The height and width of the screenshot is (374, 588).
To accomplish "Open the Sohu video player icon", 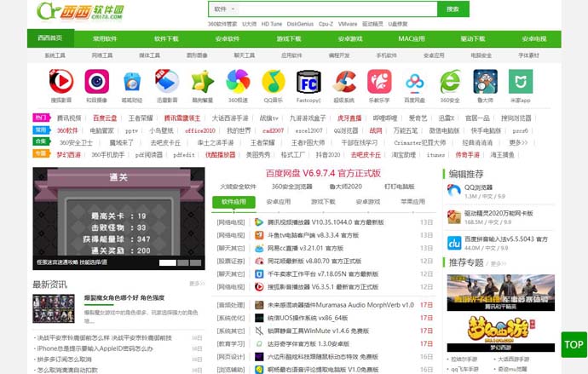I will pos(61,81).
